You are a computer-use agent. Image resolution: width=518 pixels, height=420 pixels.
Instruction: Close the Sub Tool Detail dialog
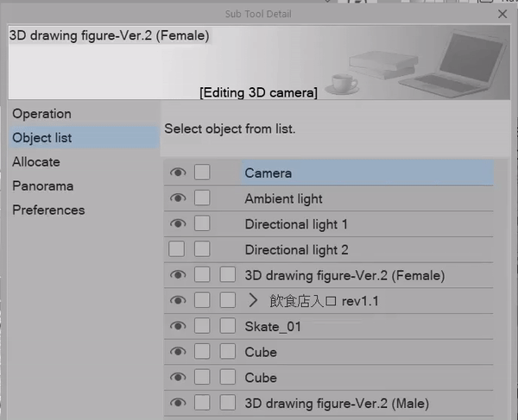pyautogui.click(x=502, y=14)
